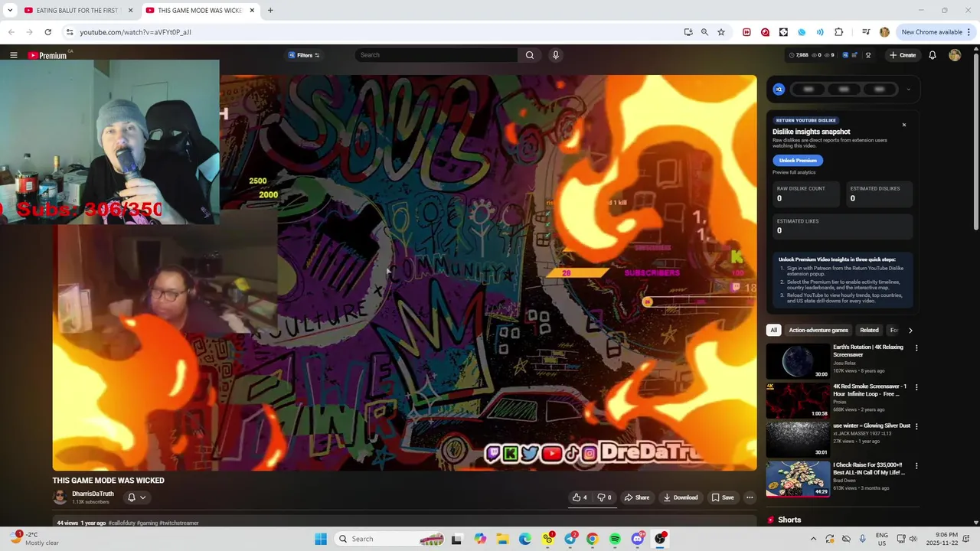980x551 pixels.
Task: Start voice search with microphone icon
Action: 556,55
